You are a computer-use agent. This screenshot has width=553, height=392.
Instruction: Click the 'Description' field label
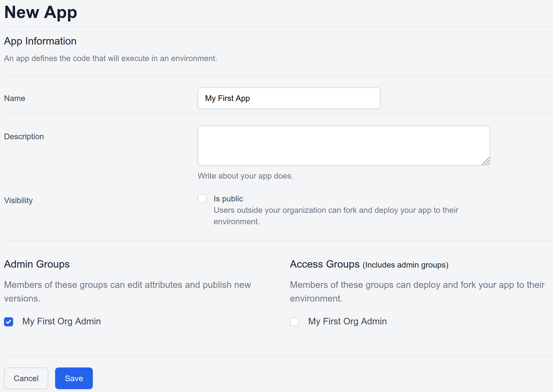click(x=24, y=136)
